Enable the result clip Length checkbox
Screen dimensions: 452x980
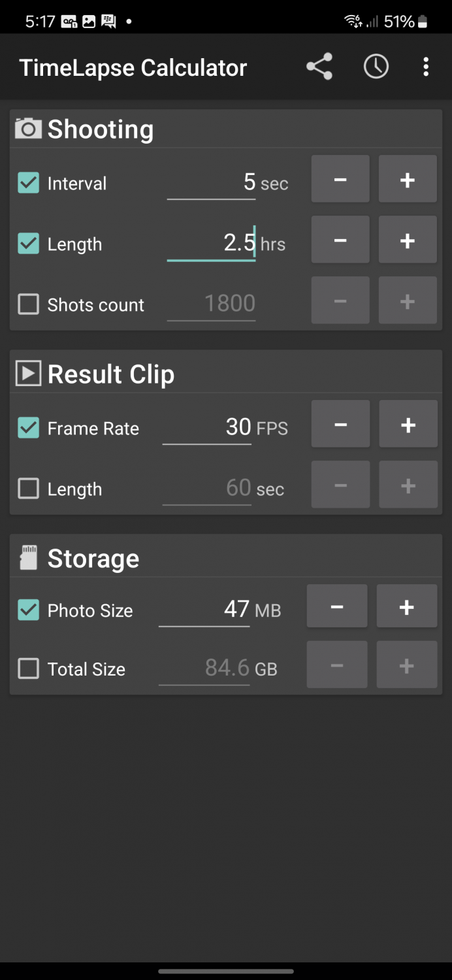(28, 488)
